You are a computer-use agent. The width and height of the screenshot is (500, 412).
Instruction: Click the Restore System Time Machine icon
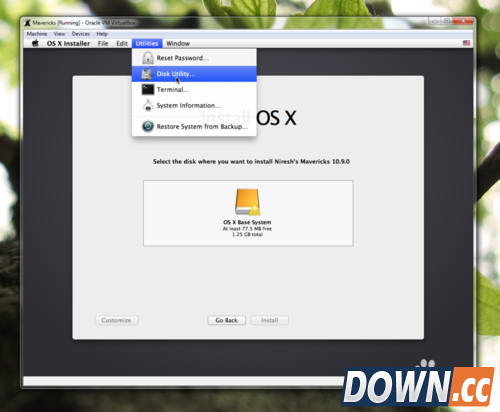coord(148,126)
